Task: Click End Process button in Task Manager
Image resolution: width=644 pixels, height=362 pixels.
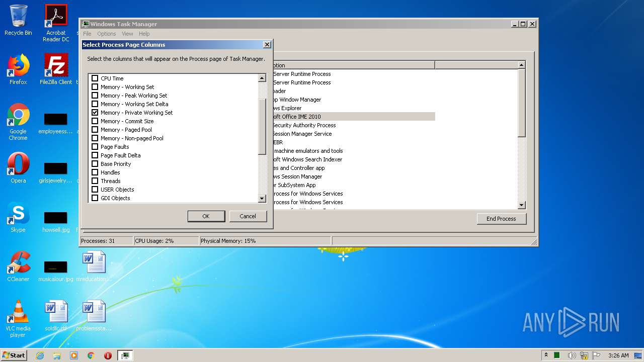Action: click(501, 219)
